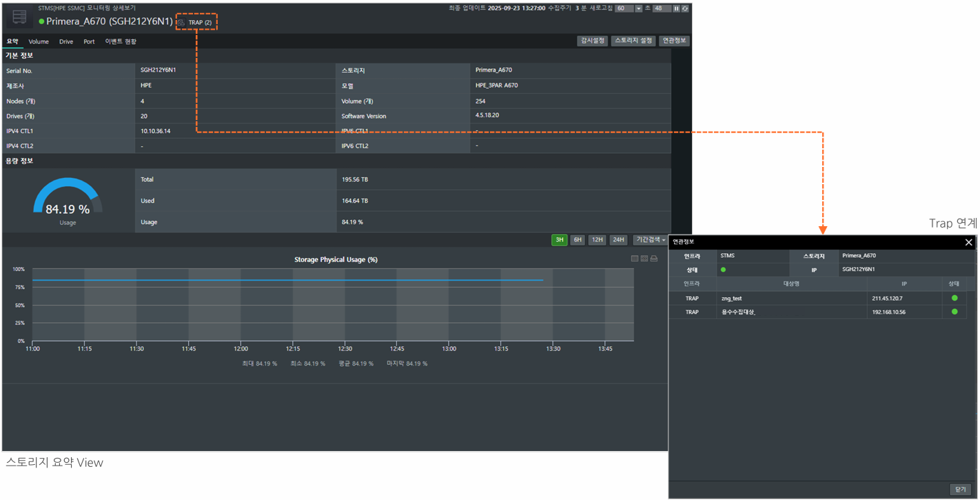980x500 pixels.
Task: Click the storage server icon in header
Action: (x=19, y=17)
